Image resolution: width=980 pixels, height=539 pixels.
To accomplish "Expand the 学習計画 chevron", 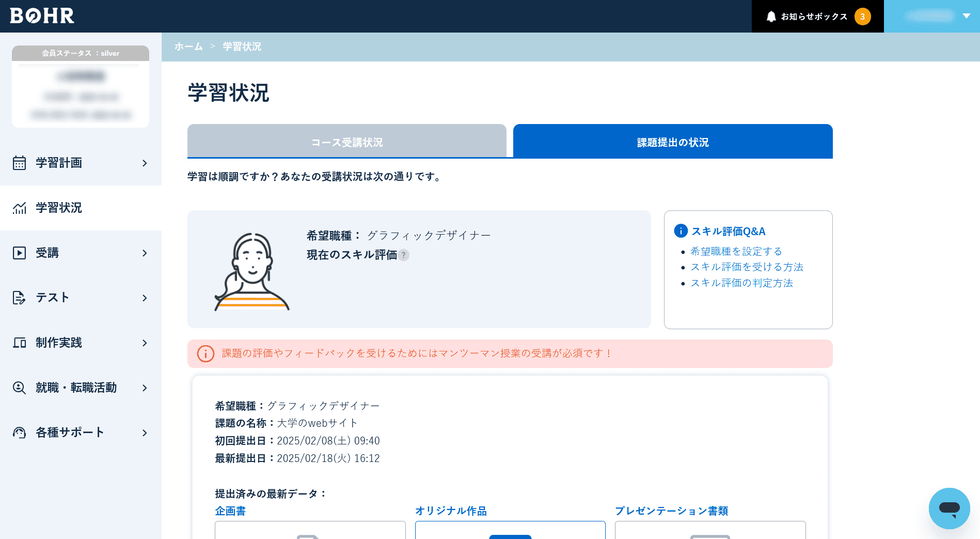I will (145, 163).
